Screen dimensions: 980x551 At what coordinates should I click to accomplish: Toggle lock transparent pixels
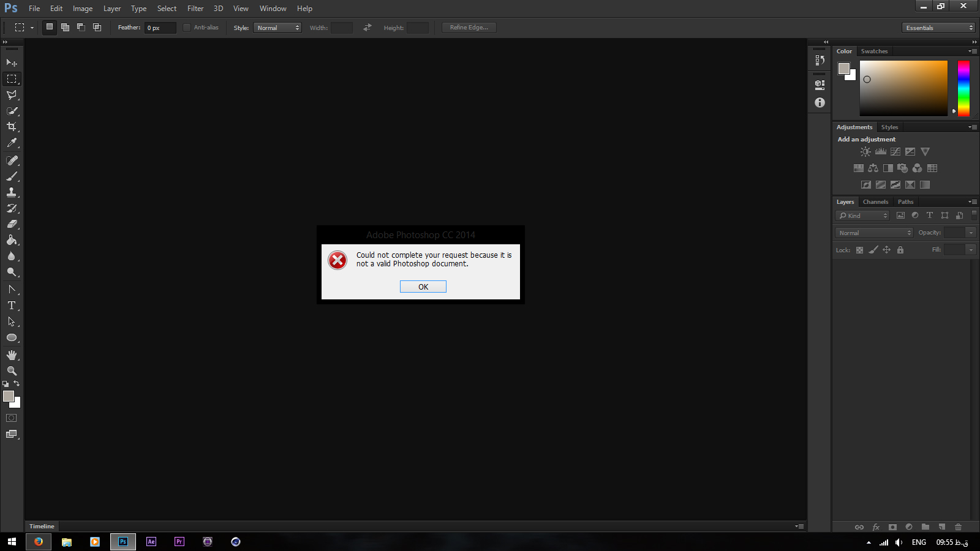coord(859,250)
